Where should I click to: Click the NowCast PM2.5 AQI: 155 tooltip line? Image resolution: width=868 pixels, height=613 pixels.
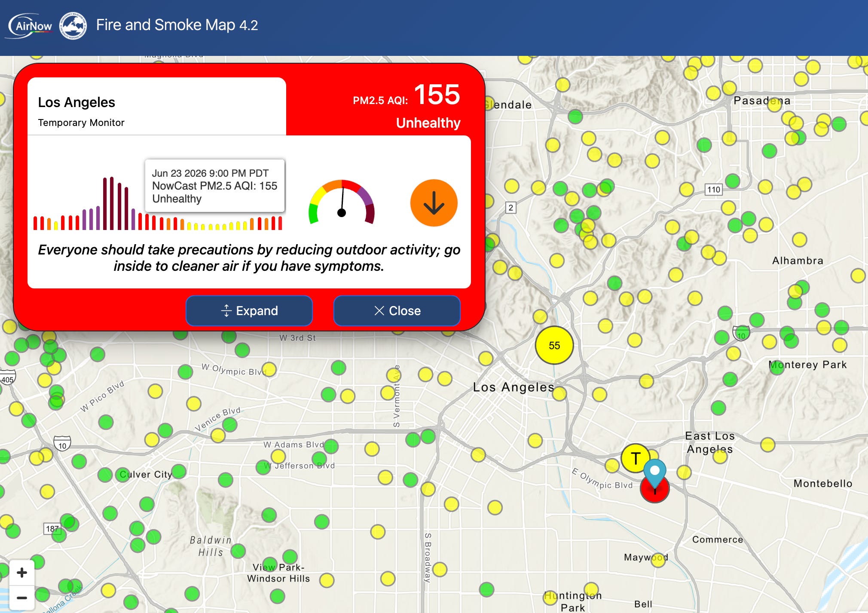pyautogui.click(x=214, y=186)
